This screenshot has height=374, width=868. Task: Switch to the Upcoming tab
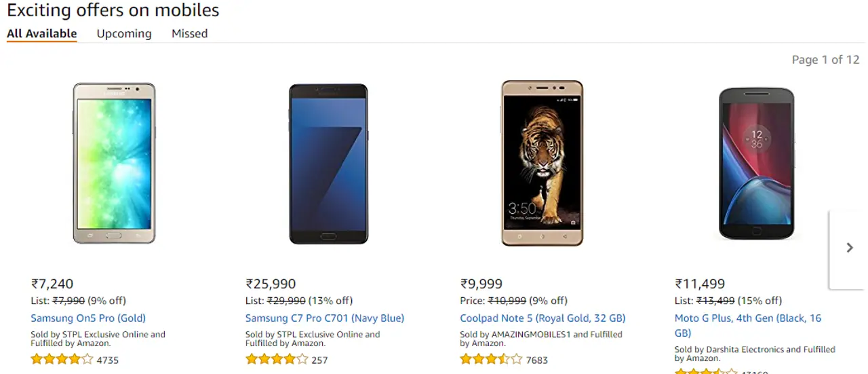[x=124, y=34]
